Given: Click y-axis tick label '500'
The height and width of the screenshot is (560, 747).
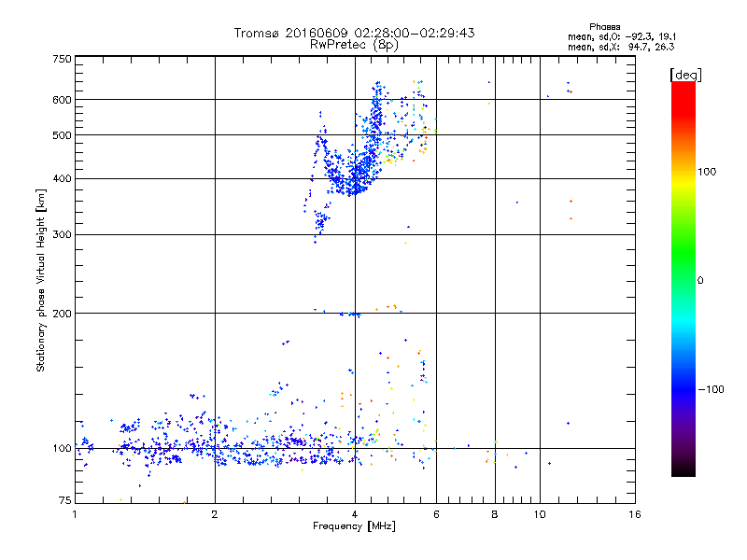Looking at the screenshot, I should tap(62, 135).
